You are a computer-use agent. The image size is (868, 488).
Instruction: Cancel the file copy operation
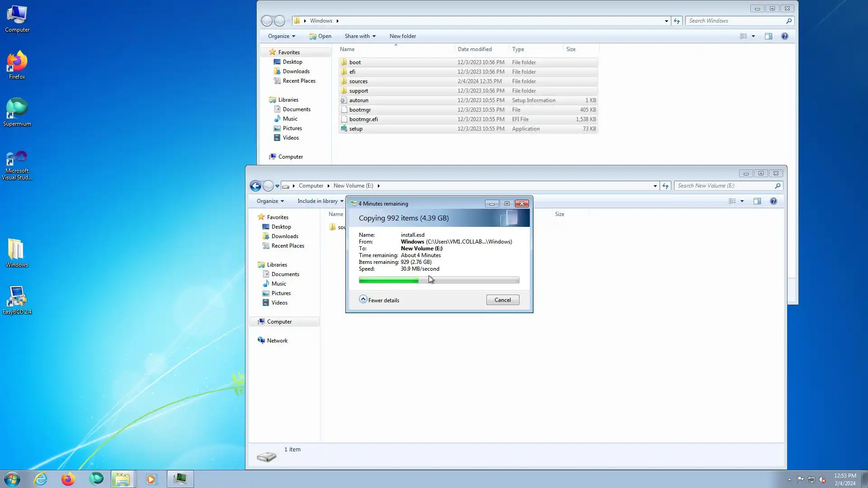(502, 300)
